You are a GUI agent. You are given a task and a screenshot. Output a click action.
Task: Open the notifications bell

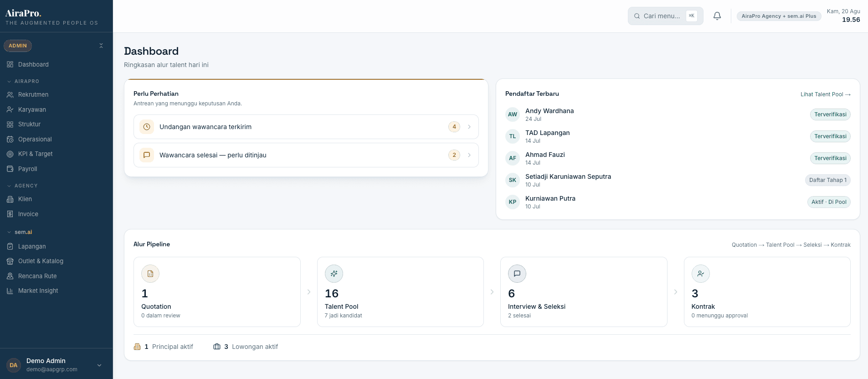[x=717, y=16]
